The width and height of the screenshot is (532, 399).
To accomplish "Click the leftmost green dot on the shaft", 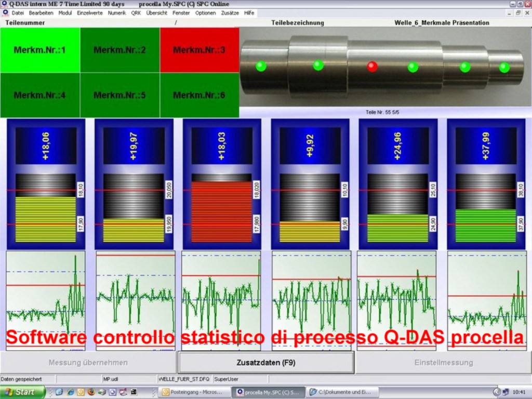I will point(261,66).
